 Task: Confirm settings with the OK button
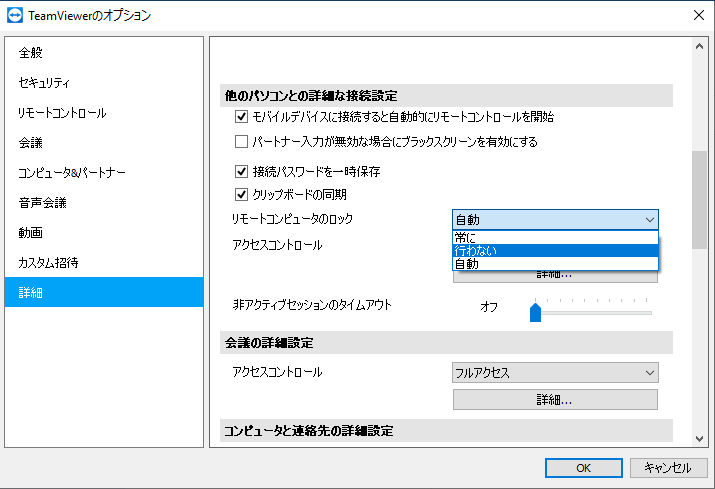point(584,468)
